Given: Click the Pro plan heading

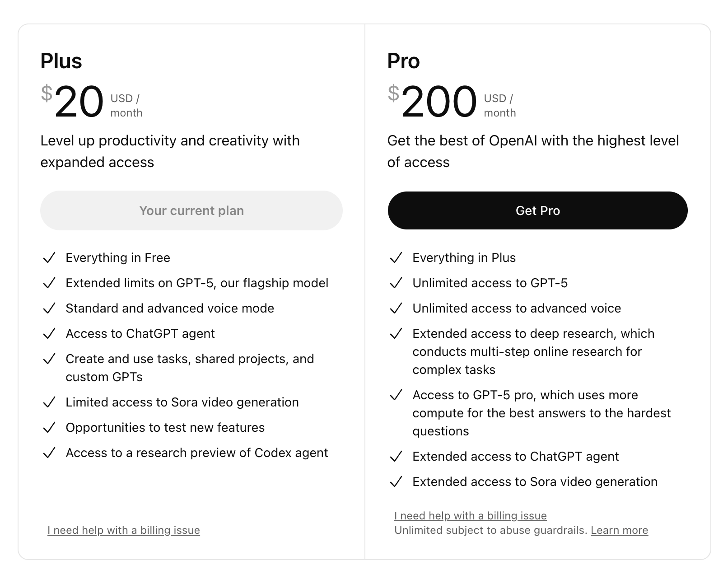Looking at the screenshot, I should pos(403,61).
